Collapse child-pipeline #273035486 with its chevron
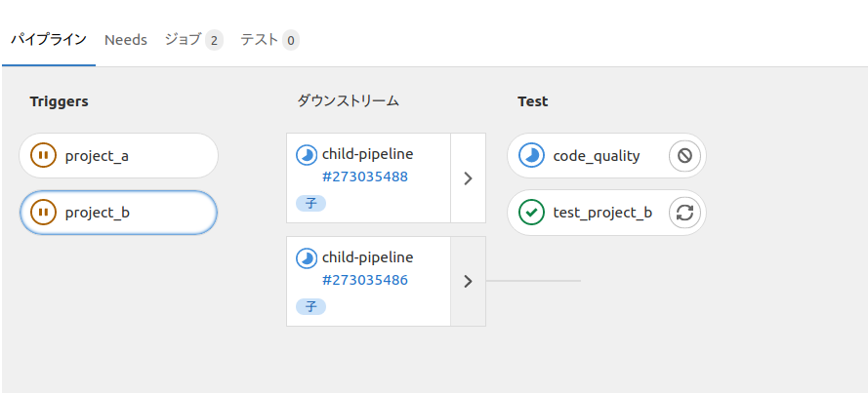The height and width of the screenshot is (393, 868). click(x=469, y=282)
